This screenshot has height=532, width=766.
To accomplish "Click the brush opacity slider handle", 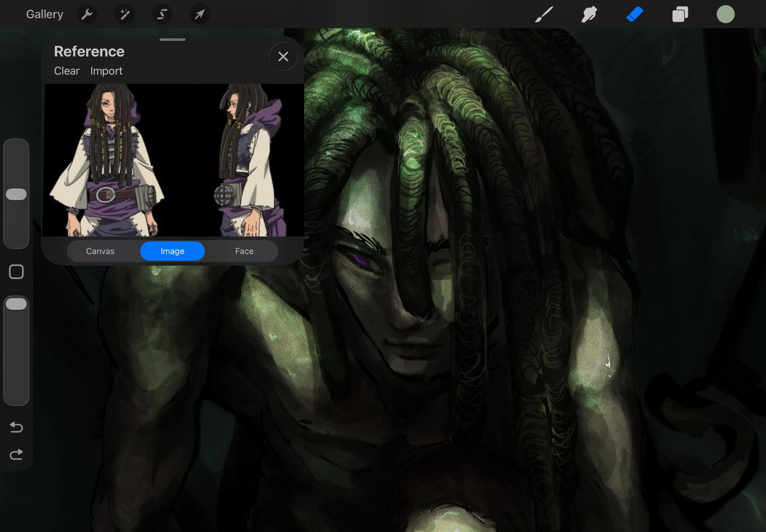I will pos(16,304).
